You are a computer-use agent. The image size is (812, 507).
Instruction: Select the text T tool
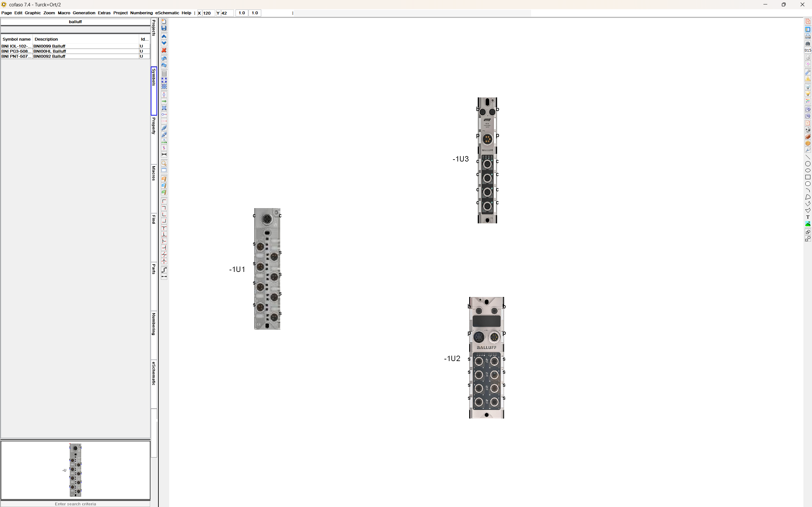coord(808,217)
